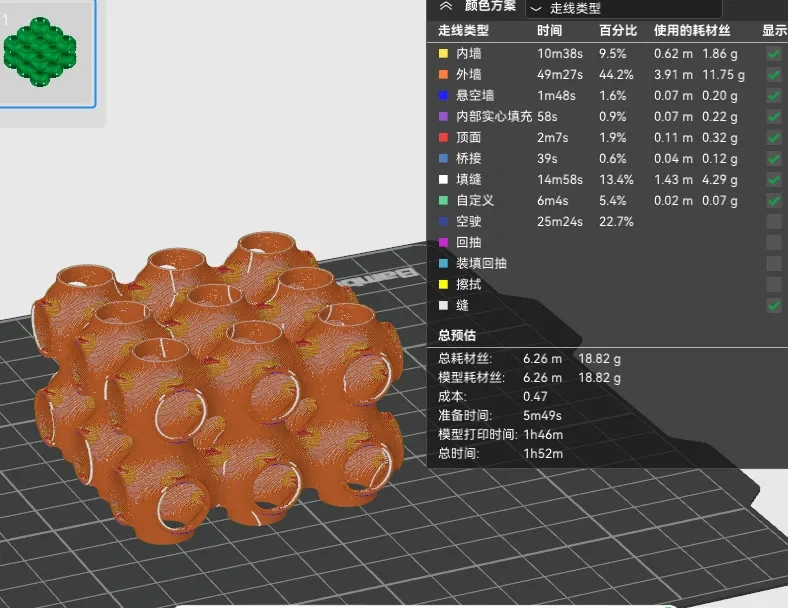Select 模型打印时间 value 1h46m
This screenshot has height=608, width=788.
tap(543, 435)
